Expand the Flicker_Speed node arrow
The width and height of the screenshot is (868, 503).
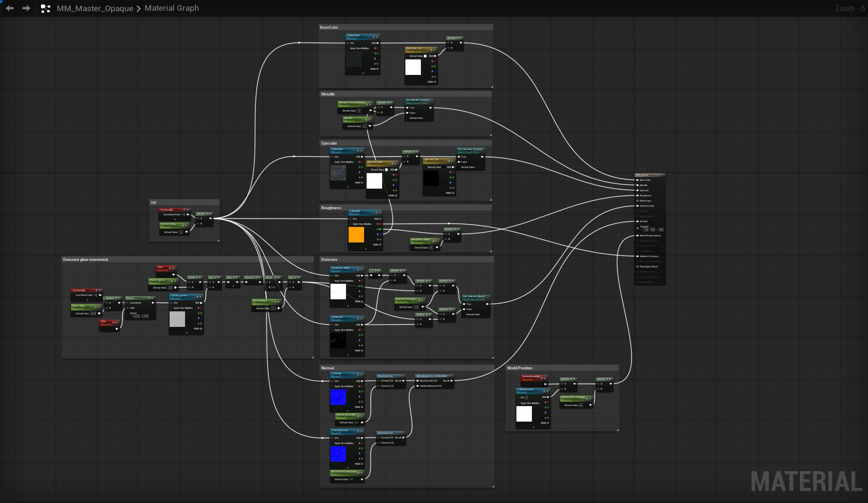pos(176,281)
